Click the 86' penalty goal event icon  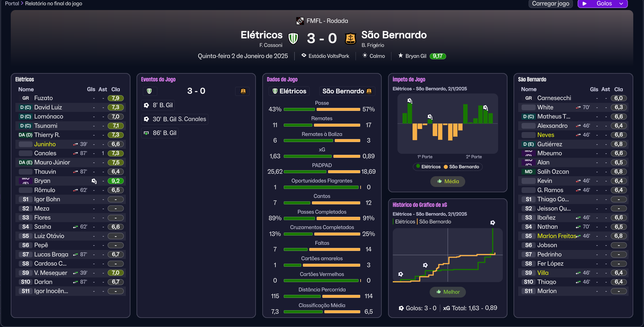click(147, 133)
